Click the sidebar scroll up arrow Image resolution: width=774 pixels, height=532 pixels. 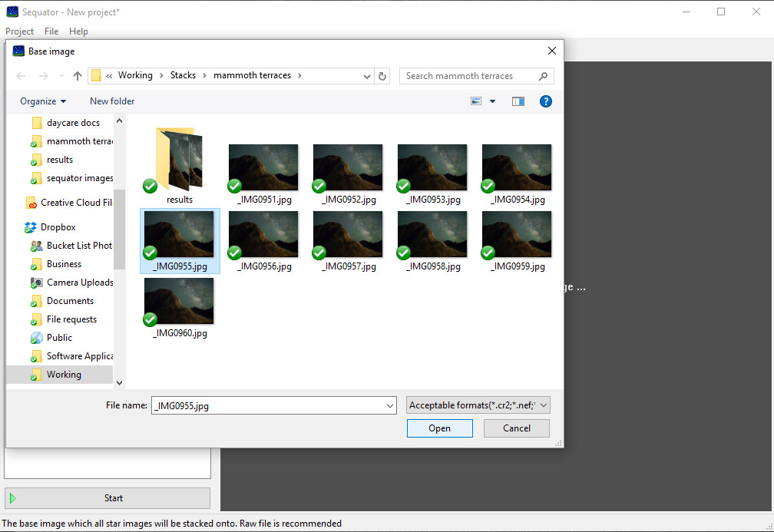[x=119, y=121]
